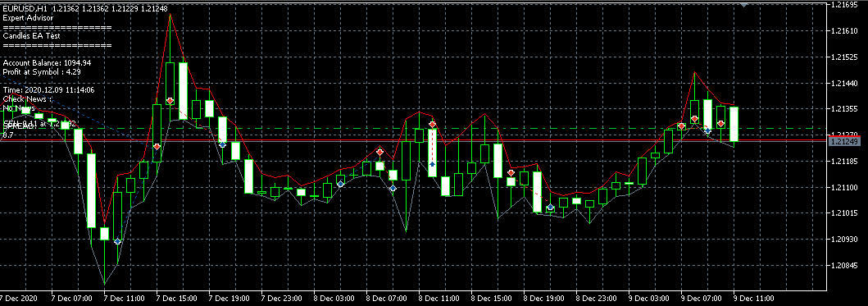The width and height of the screenshot is (868, 306).
Task: Click price scale label 1.20930
Action: click(x=843, y=240)
